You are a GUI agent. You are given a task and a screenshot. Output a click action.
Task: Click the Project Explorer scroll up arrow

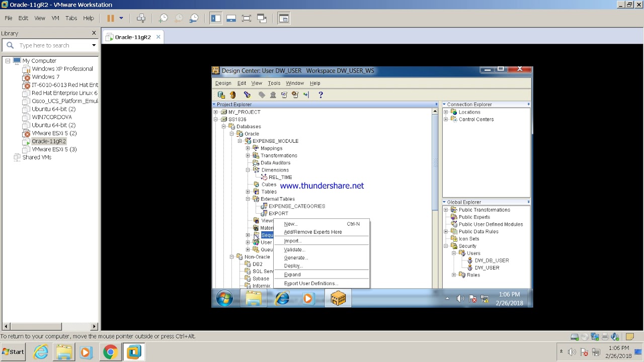tap(435, 112)
